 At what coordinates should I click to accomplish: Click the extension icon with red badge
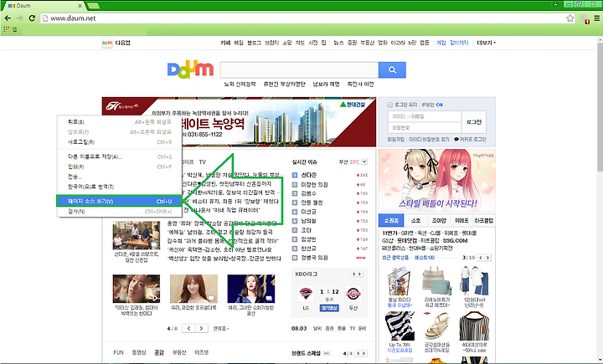[x=585, y=18]
